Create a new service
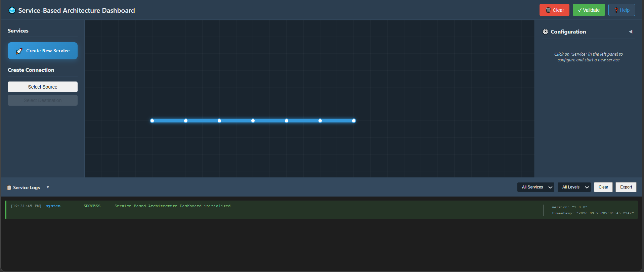 tap(43, 51)
